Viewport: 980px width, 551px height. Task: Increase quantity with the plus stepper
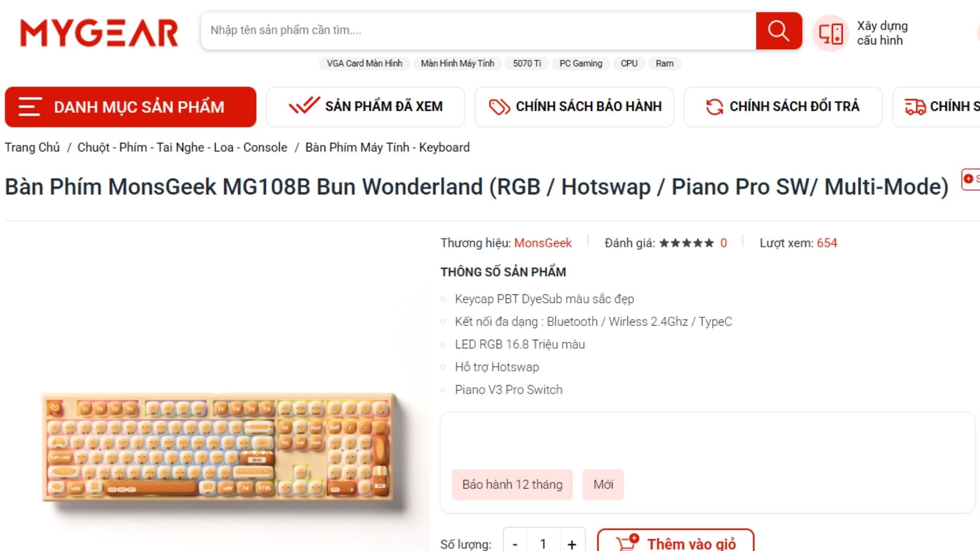coord(572,544)
